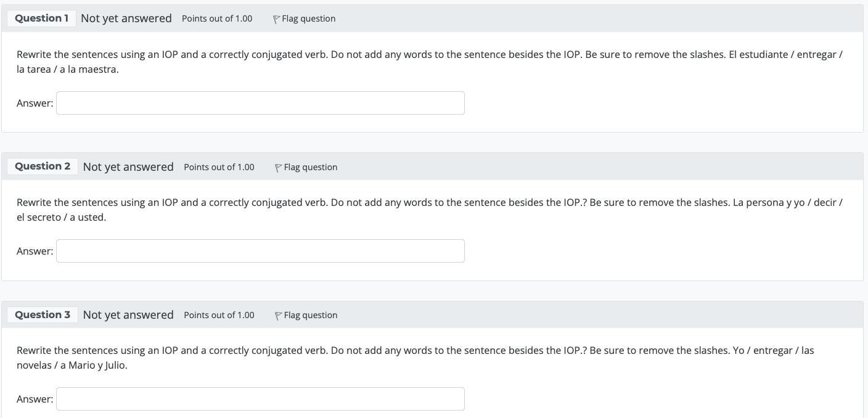Click the 'Question 1' heading label
This screenshot has width=868, height=418.
pyautogui.click(x=41, y=18)
